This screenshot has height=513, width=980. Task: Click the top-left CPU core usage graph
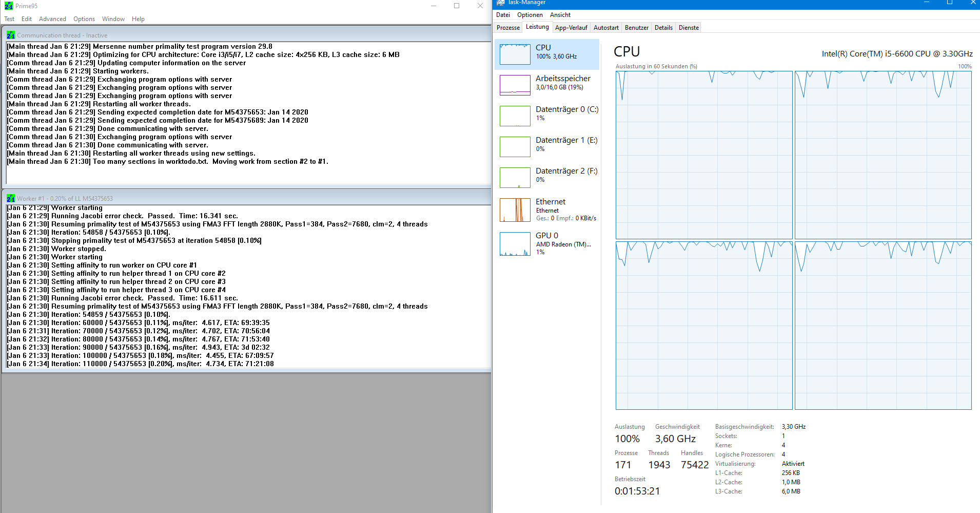point(704,155)
